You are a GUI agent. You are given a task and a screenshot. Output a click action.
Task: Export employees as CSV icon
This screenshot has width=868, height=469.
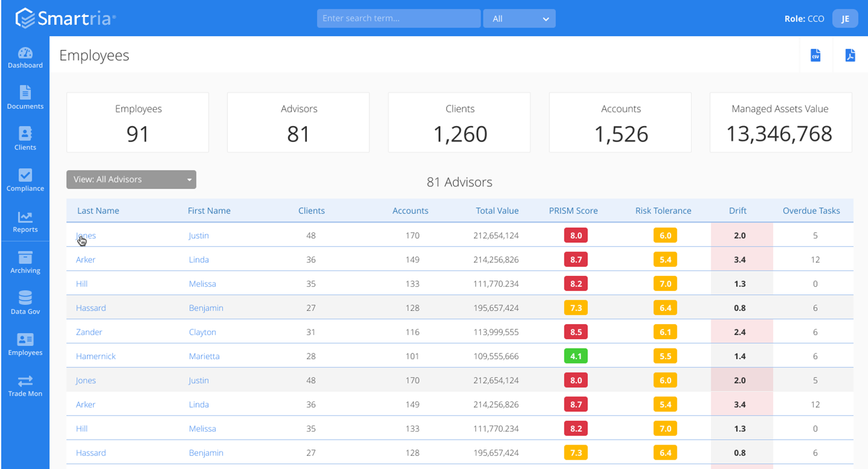815,55
